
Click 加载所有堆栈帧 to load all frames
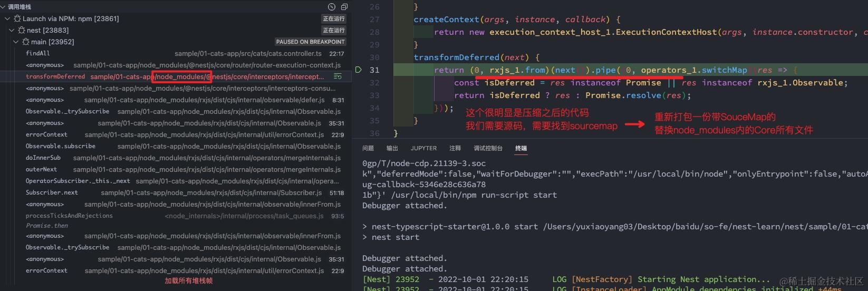pos(189,281)
